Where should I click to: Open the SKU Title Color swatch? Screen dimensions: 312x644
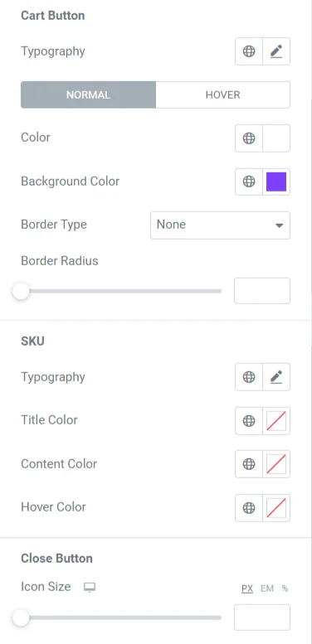[276, 420]
